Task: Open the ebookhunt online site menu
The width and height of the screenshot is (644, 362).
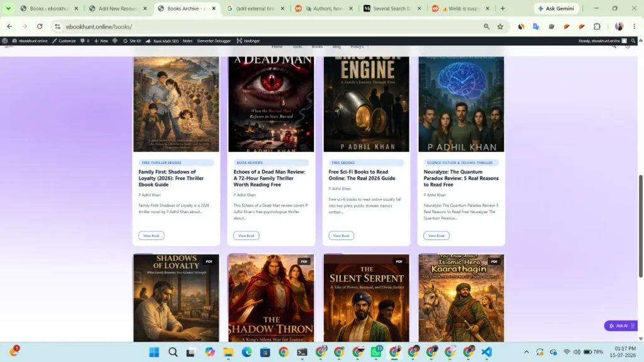Action: [30, 41]
